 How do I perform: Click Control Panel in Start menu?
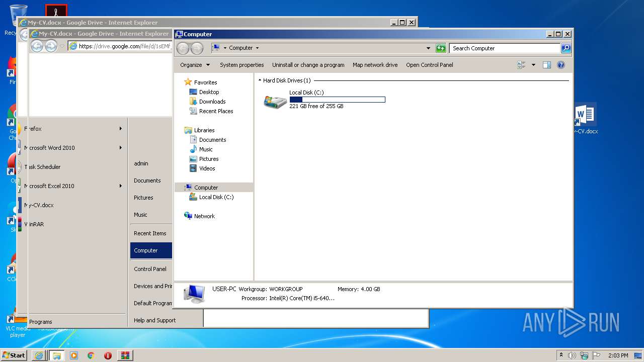point(150,269)
